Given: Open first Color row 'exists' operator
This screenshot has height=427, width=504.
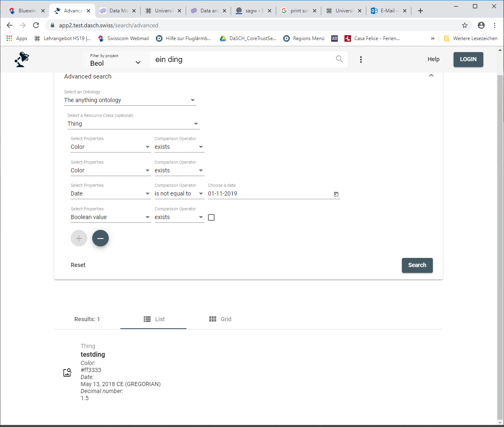Looking at the screenshot, I should click(x=179, y=147).
